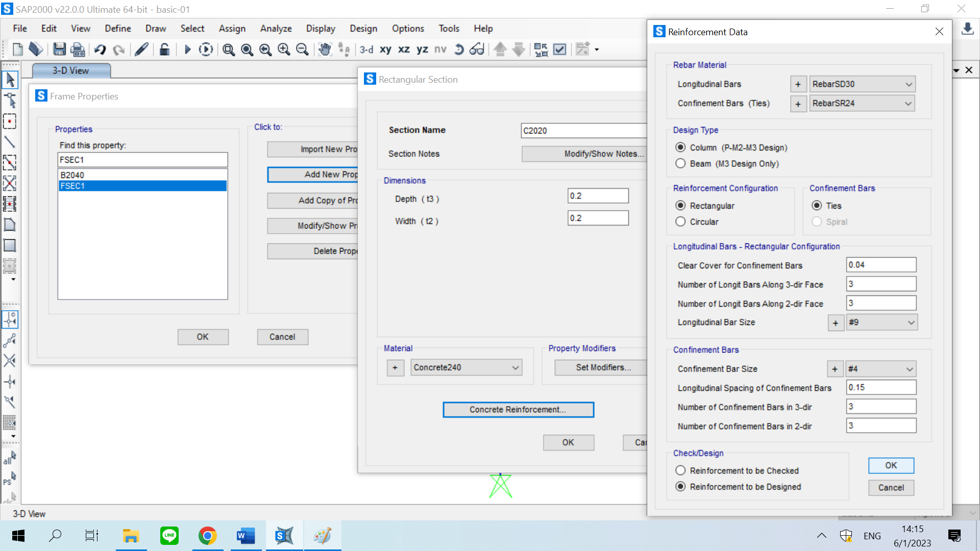Select Circular reinforcement configuration
The width and height of the screenshot is (980, 551).
[680, 222]
